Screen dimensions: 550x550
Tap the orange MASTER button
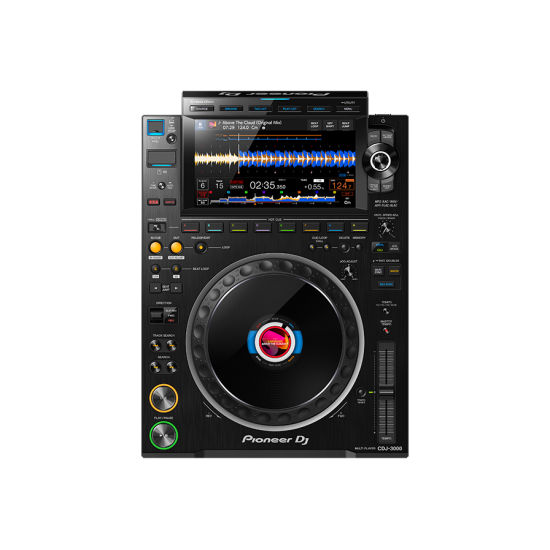(394, 271)
